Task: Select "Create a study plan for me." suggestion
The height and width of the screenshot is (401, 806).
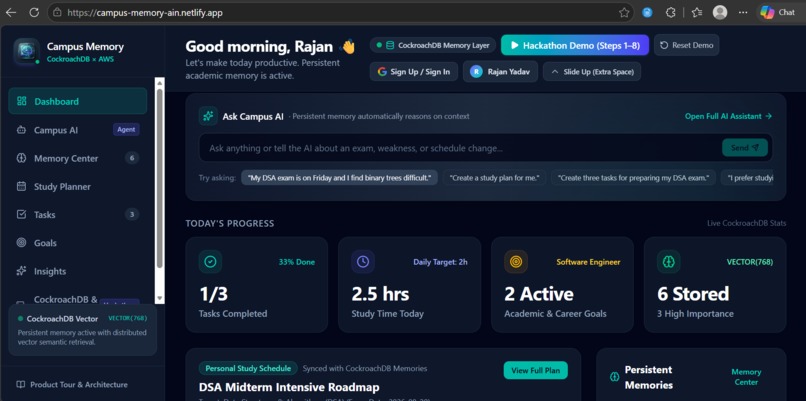Action: click(494, 178)
